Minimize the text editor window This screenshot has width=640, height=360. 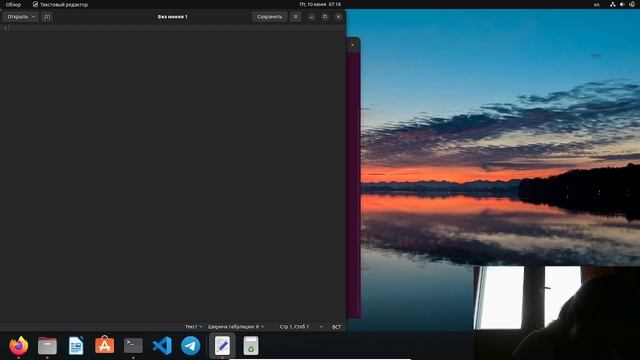click(x=311, y=17)
